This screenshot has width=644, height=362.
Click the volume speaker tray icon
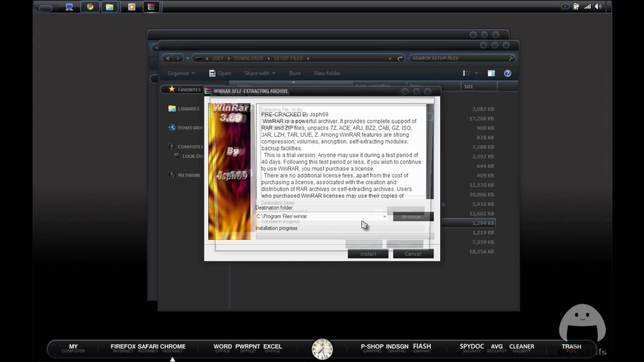[598, 7]
